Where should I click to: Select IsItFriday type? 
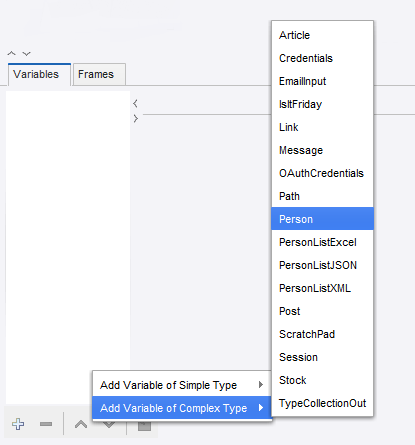point(322,104)
